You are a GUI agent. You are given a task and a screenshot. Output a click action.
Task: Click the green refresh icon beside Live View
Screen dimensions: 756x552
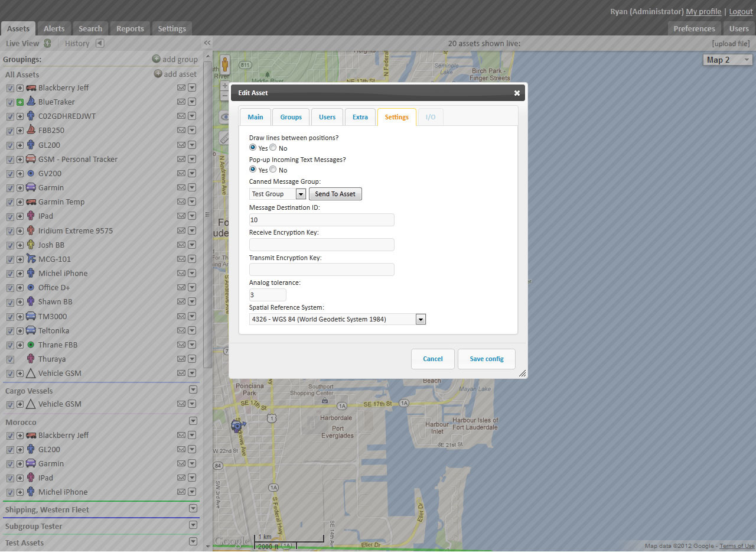(x=47, y=43)
